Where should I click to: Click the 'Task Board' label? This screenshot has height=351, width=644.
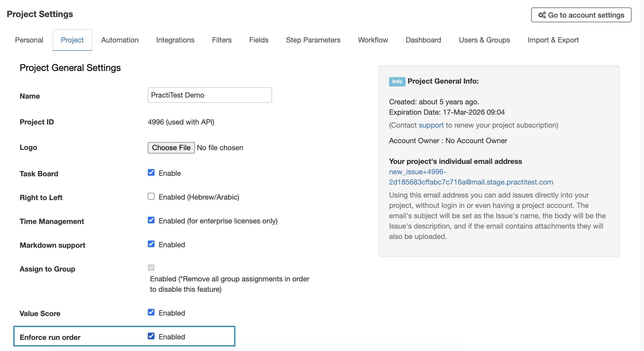pyautogui.click(x=39, y=174)
